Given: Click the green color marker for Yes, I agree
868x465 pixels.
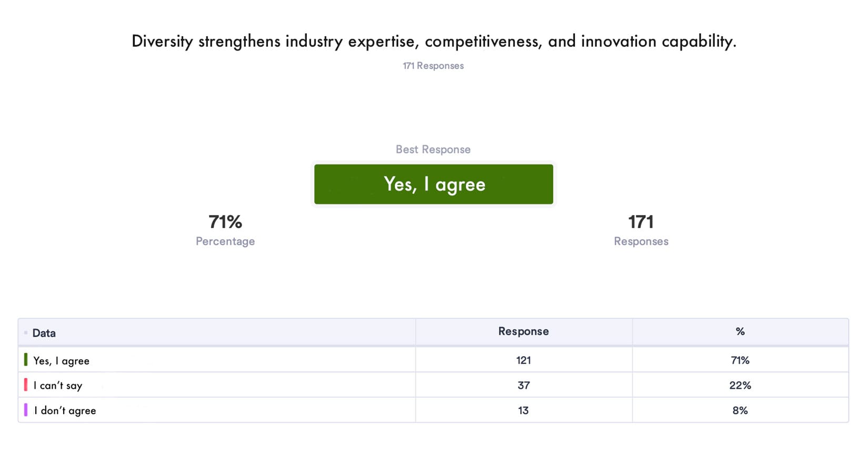Looking at the screenshot, I should point(26,360).
